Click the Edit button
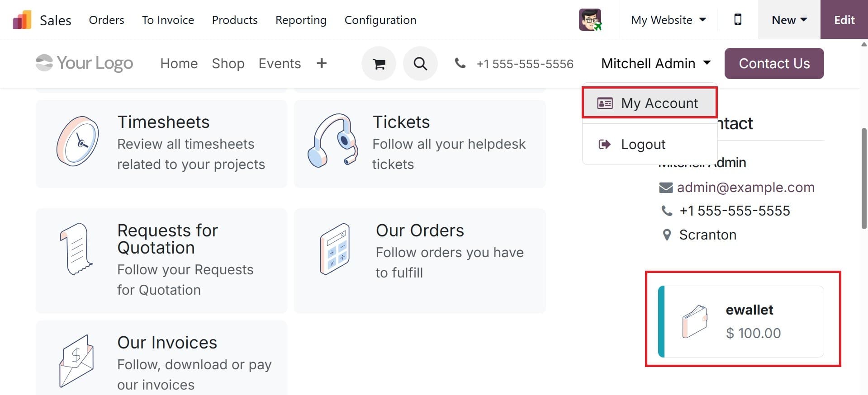Screen dimensions: 868x395 844,20
